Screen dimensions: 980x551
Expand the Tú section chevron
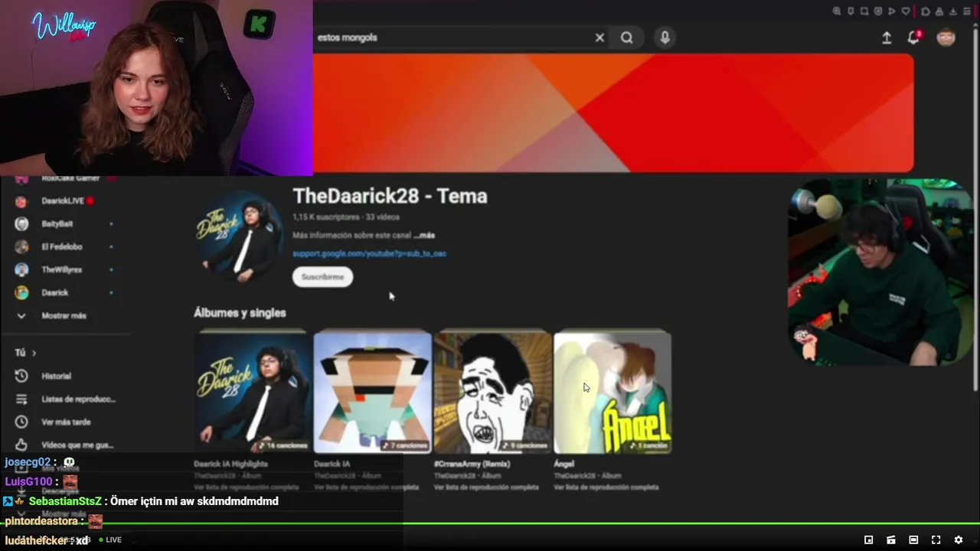pos(34,353)
